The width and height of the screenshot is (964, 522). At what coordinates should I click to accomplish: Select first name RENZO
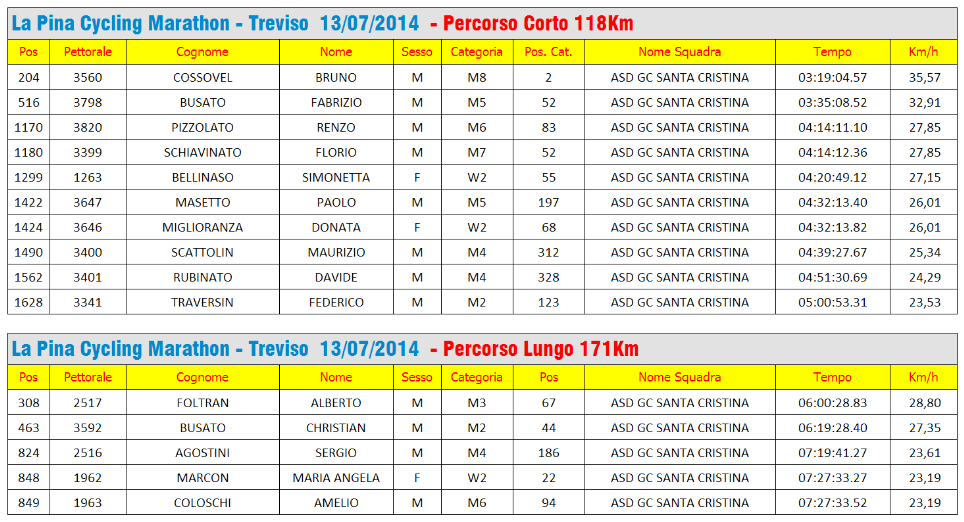click(336, 128)
